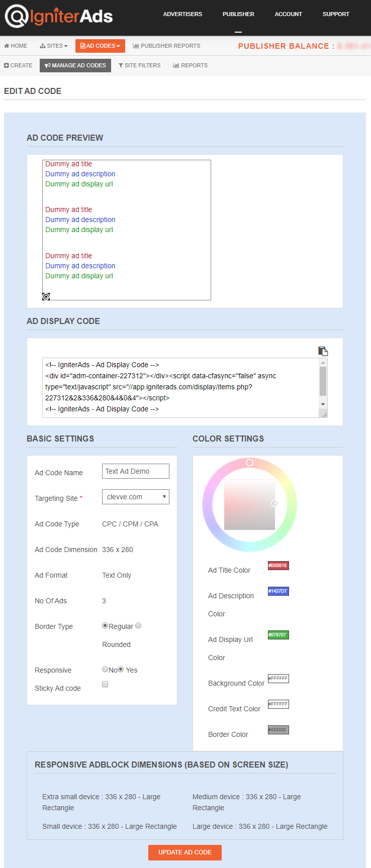The image size is (371, 868).
Task: Click the IgniterAds logo
Action: click(59, 16)
